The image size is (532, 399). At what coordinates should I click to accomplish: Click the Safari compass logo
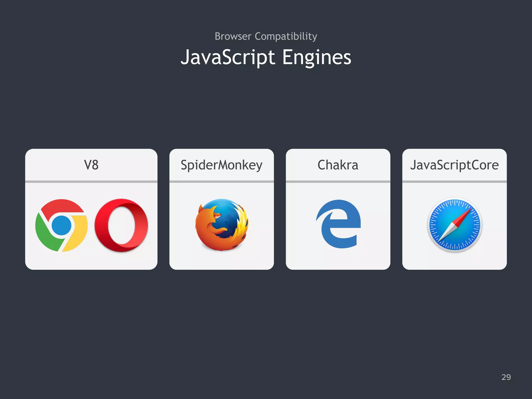coord(455,225)
